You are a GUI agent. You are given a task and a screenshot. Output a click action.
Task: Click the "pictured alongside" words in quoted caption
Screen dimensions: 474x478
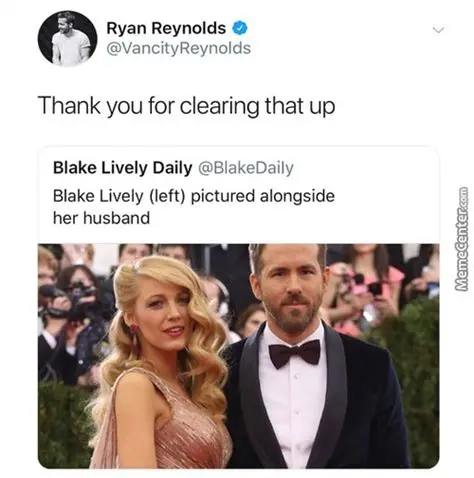[x=263, y=196]
